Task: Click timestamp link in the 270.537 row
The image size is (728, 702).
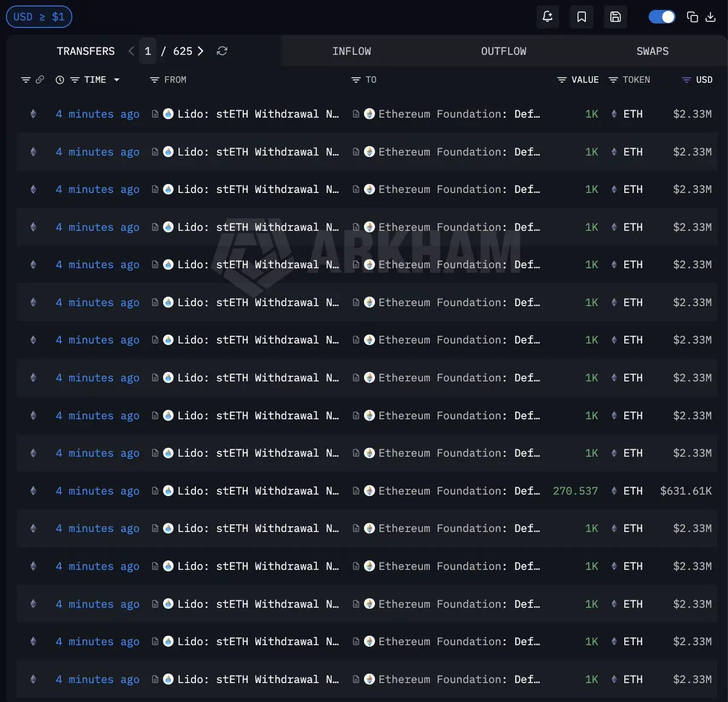Action: [98, 491]
